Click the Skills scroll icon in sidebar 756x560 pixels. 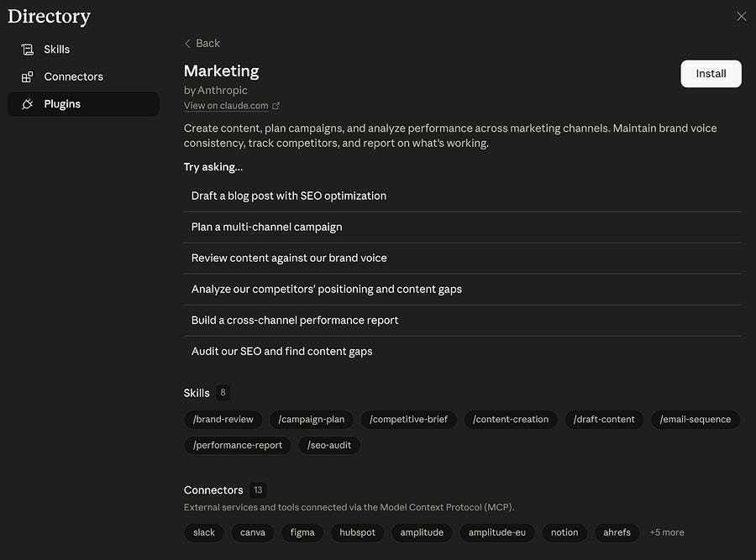tap(28, 50)
